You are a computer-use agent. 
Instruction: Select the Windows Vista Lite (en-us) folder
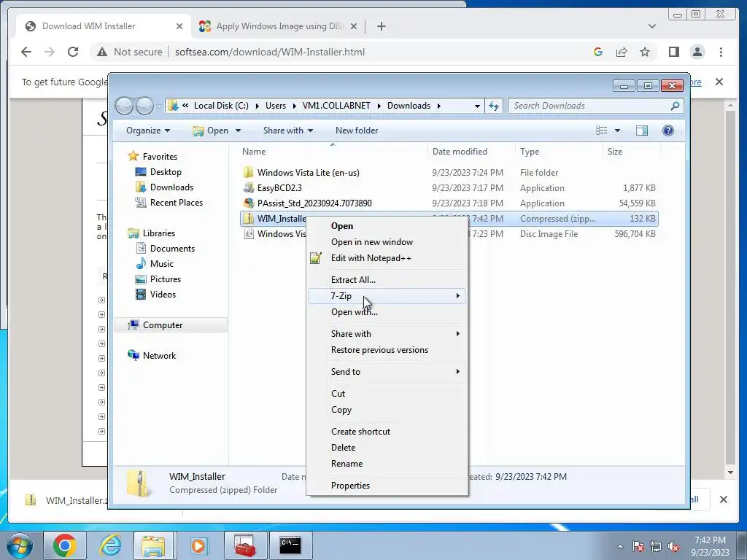[x=309, y=173]
